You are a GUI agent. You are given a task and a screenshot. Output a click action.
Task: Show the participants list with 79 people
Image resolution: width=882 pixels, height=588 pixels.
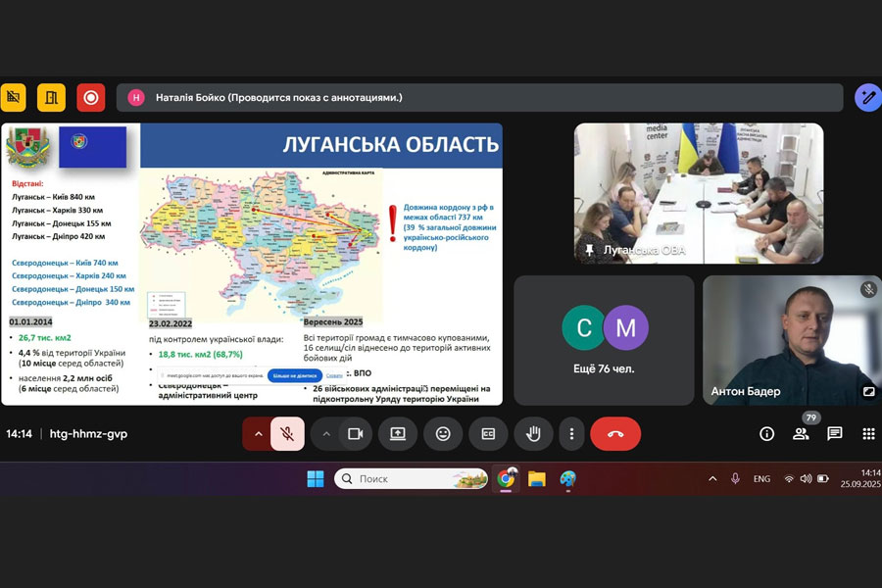coord(801,434)
